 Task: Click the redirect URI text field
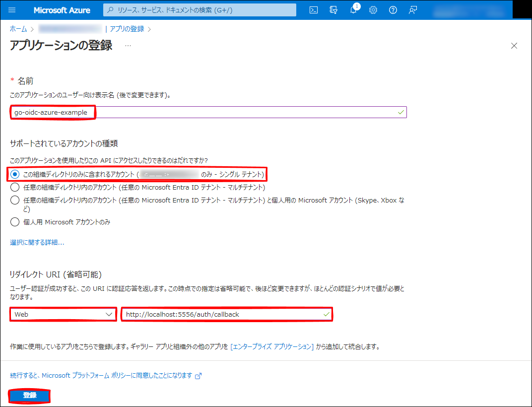click(226, 315)
